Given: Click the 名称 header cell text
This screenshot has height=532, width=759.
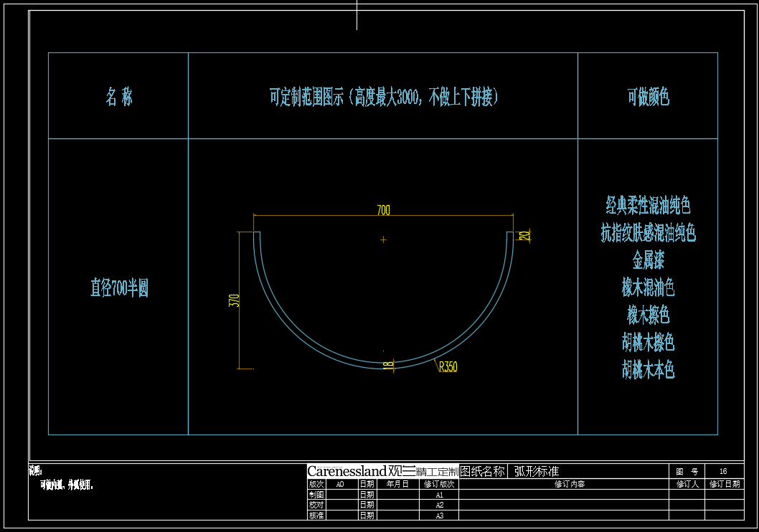Looking at the screenshot, I should (119, 97).
